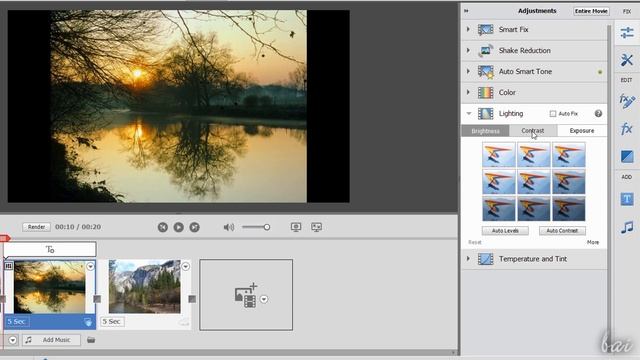640x360 pixels.
Task: Expand the Shake Reduction section
Action: (x=468, y=51)
